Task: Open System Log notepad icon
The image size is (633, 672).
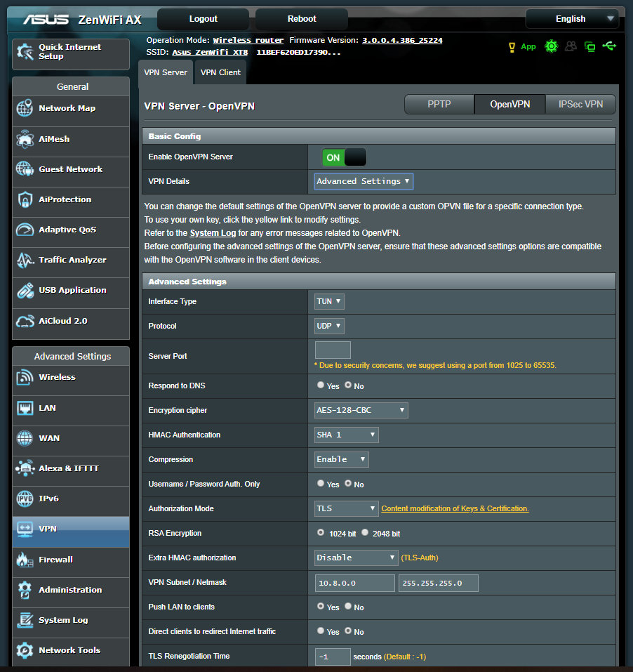Action: [25, 620]
